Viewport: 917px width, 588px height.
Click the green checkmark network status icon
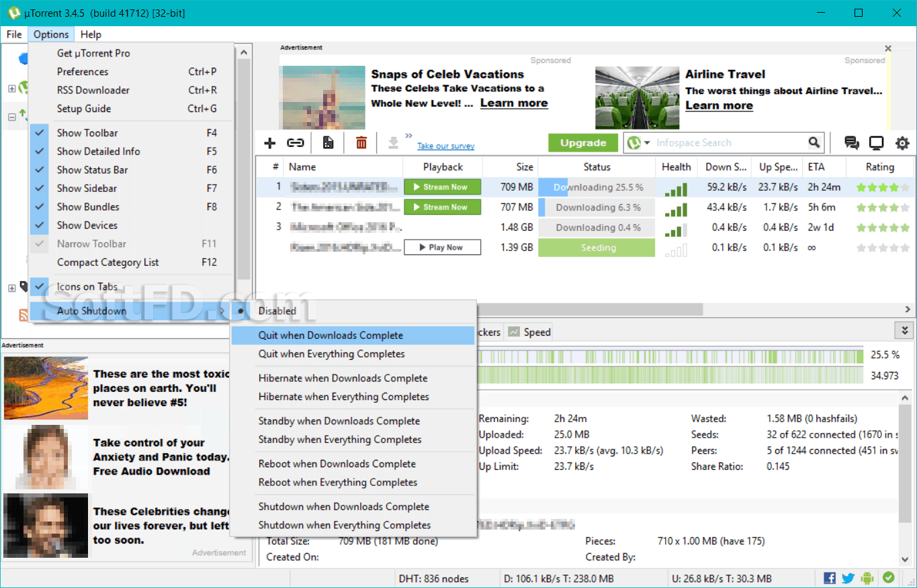pyautogui.click(x=888, y=578)
